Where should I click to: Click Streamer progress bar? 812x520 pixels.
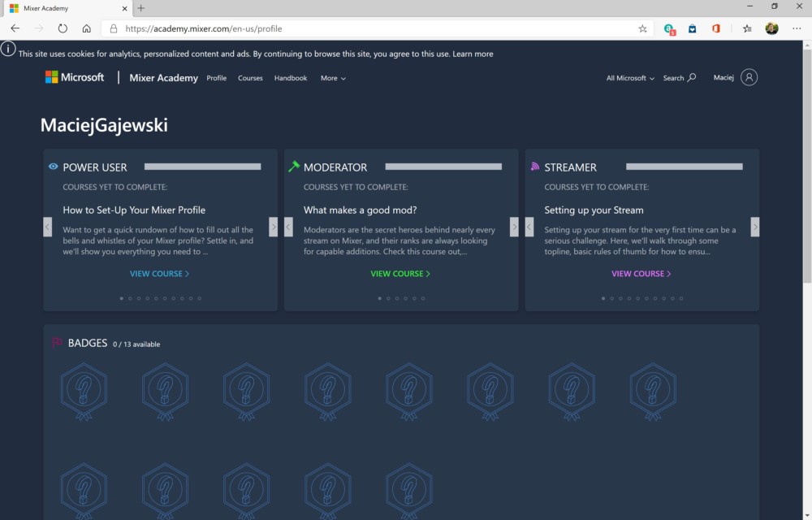(x=684, y=167)
